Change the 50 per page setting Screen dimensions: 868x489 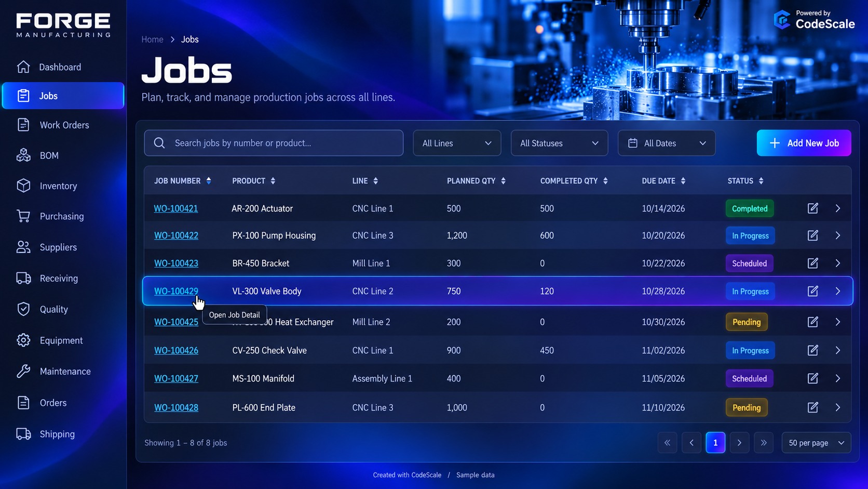coord(816,443)
